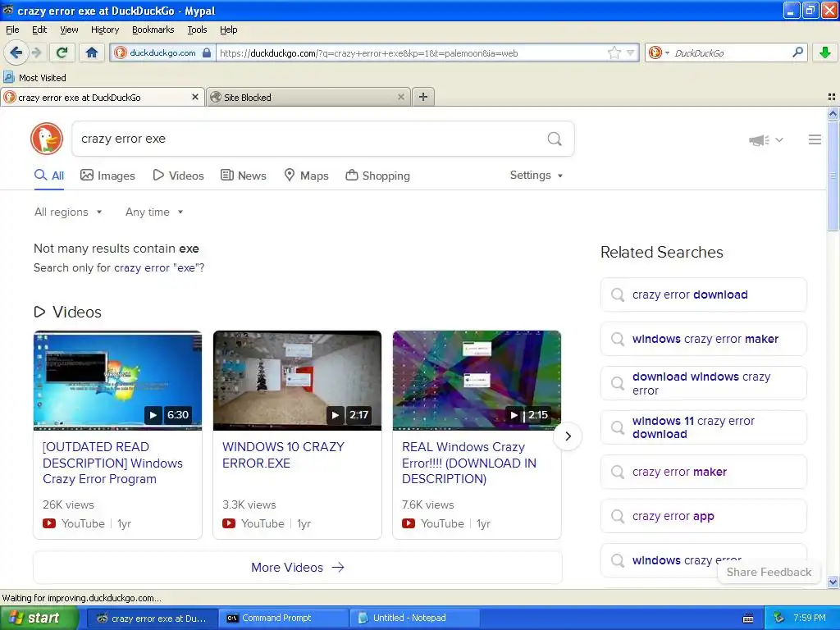The height and width of the screenshot is (630, 840).
Task: Open the Help menu
Action: click(x=229, y=30)
